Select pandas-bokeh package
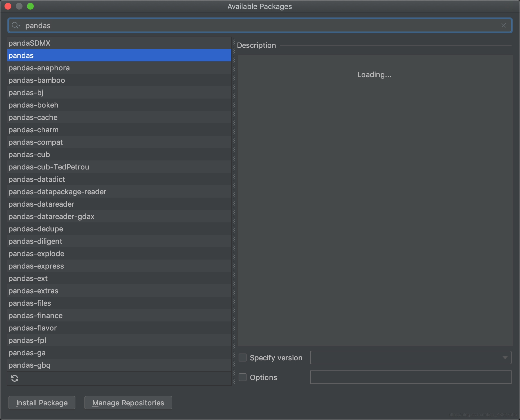The width and height of the screenshot is (520, 420). pyautogui.click(x=119, y=105)
